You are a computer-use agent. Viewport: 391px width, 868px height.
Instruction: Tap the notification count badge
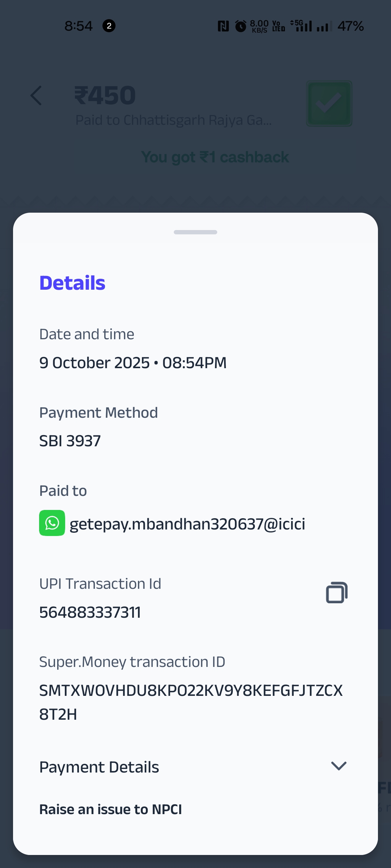(109, 26)
